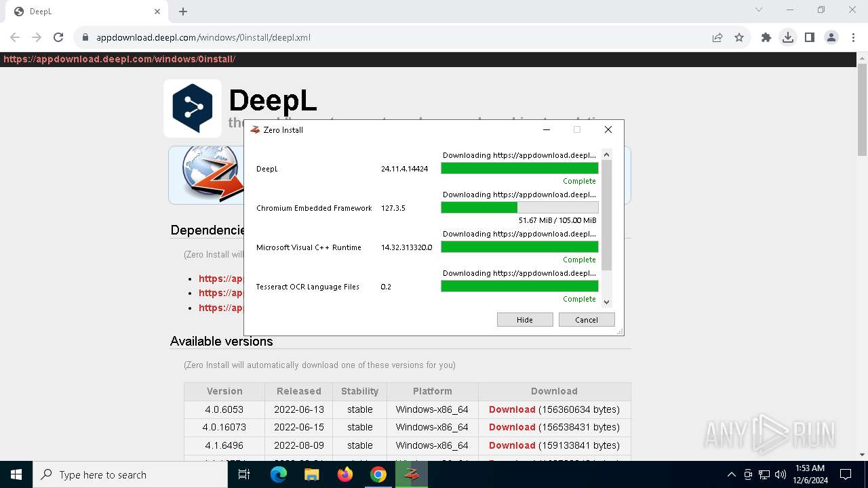
Task: Open the Chrome three-dot menu
Action: (x=852, y=37)
